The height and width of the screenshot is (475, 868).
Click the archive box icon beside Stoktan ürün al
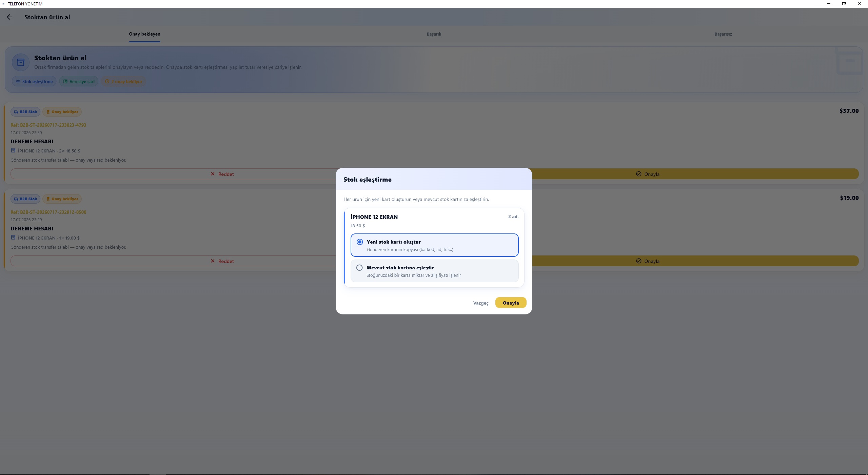click(21, 62)
